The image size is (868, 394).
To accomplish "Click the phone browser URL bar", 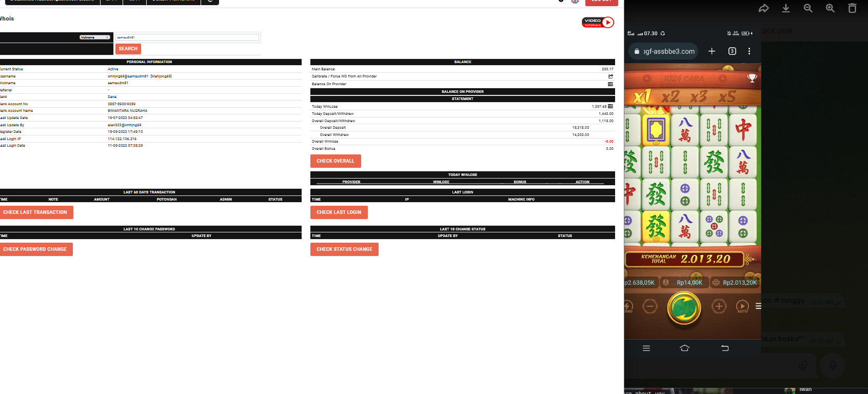I will (x=663, y=51).
